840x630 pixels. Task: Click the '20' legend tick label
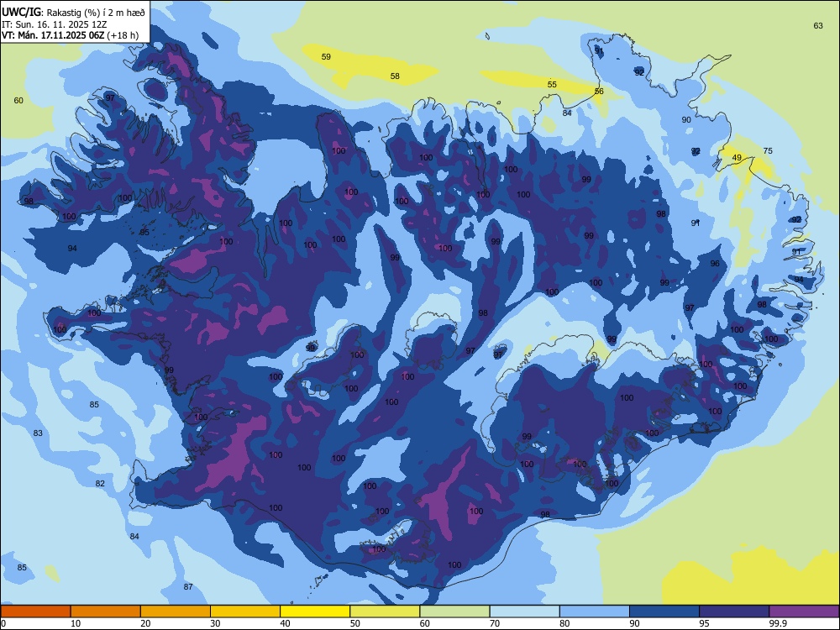tap(145, 623)
